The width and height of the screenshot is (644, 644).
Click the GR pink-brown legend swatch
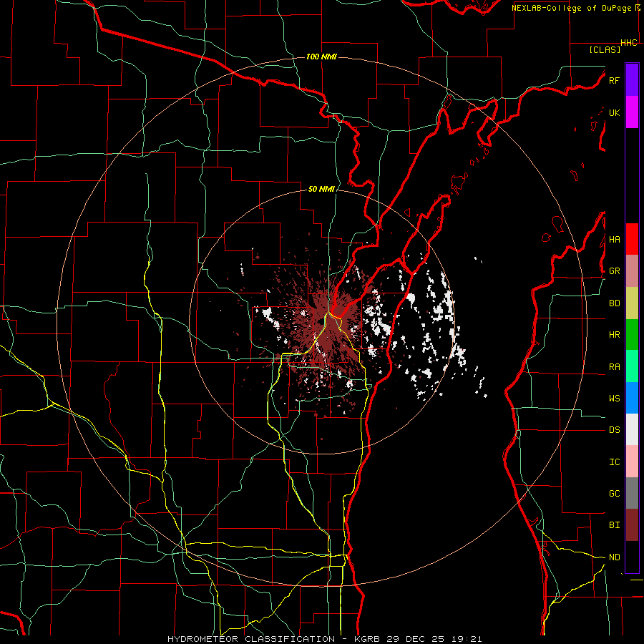click(x=632, y=271)
